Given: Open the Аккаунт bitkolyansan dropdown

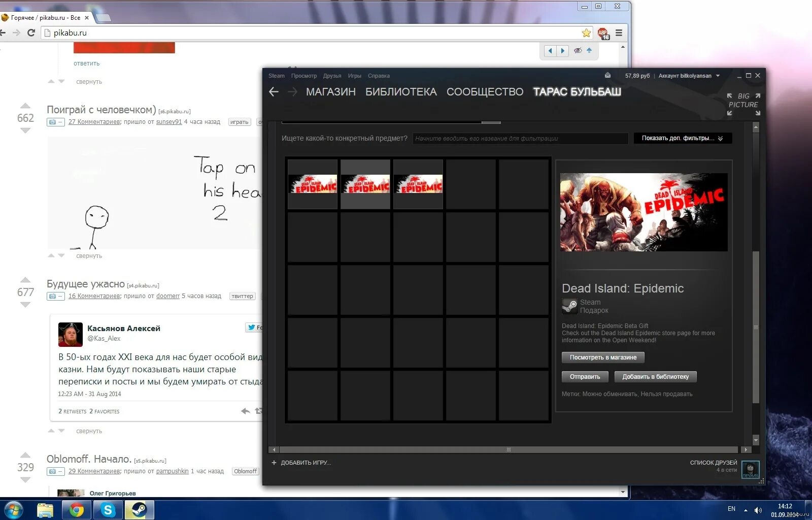Looking at the screenshot, I should (689, 76).
